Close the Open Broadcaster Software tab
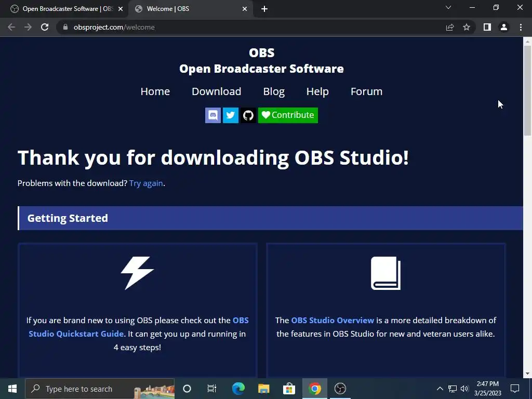The width and height of the screenshot is (532, 399). click(x=120, y=9)
